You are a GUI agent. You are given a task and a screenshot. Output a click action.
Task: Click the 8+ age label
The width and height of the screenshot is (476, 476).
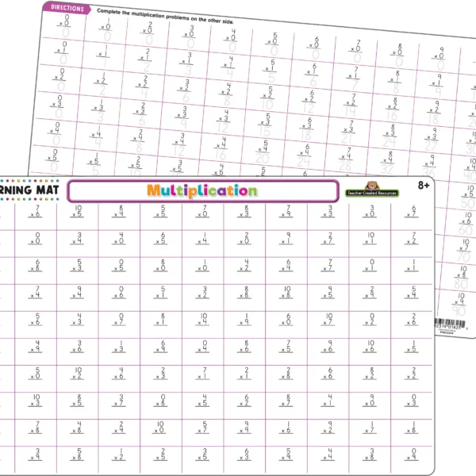click(424, 185)
